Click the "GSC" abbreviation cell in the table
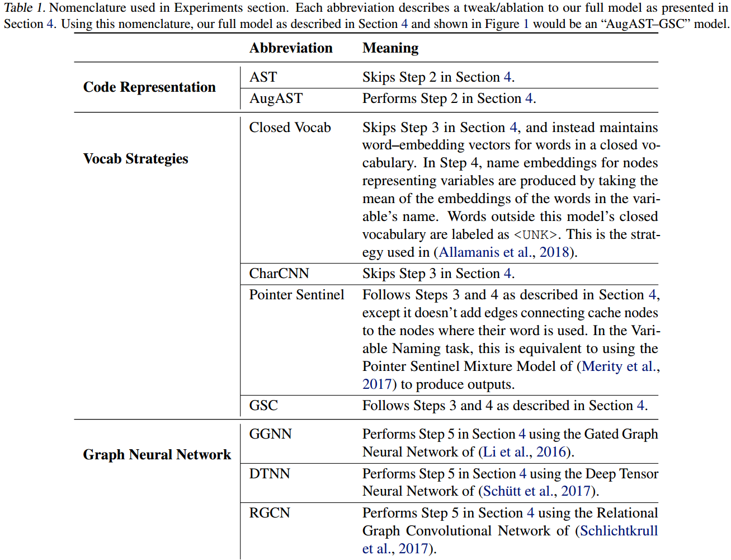 (x=263, y=405)
